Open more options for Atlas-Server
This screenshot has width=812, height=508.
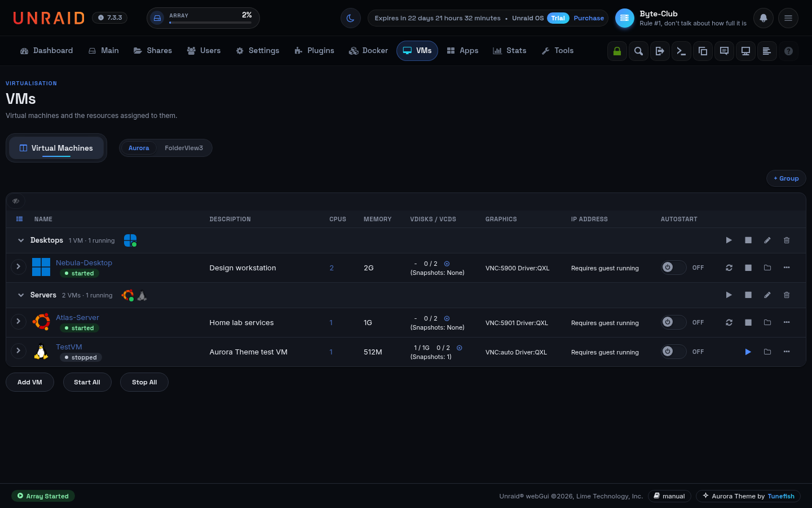787,322
